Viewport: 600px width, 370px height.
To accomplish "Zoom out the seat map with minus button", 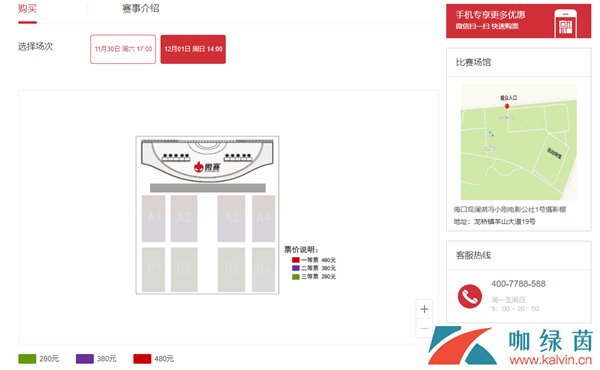I will click(x=424, y=328).
